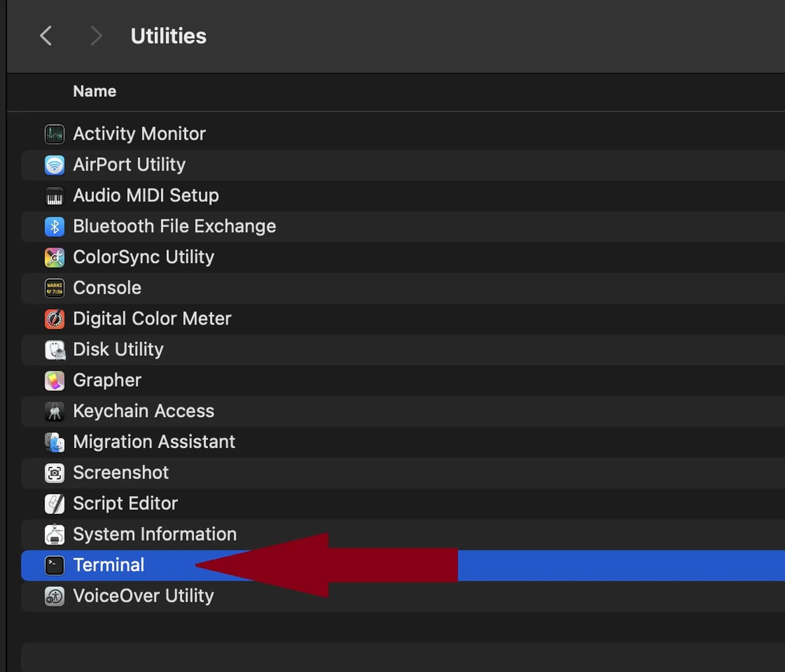Select the Script Editor name text

125,503
